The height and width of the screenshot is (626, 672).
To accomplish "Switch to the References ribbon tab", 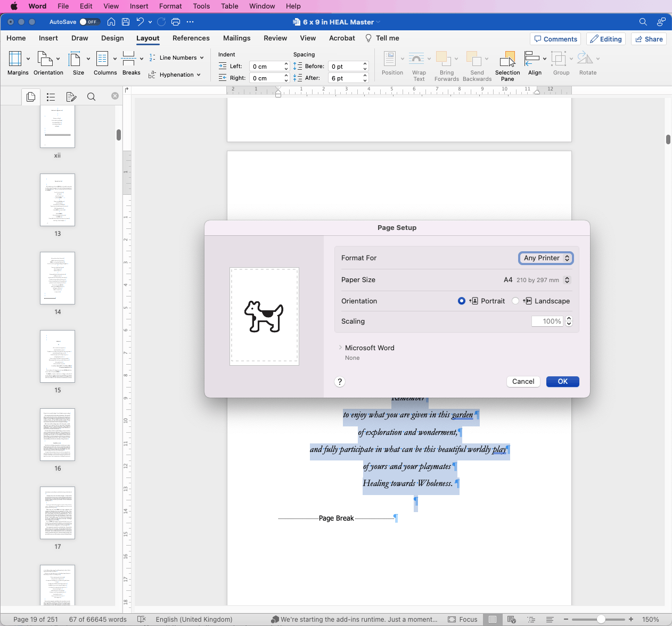I will 191,38.
